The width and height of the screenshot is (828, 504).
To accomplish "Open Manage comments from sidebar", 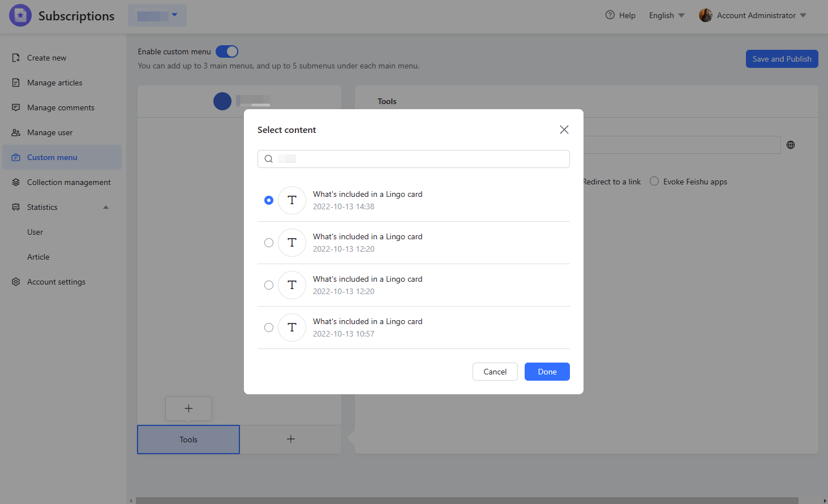I will pos(16,107).
